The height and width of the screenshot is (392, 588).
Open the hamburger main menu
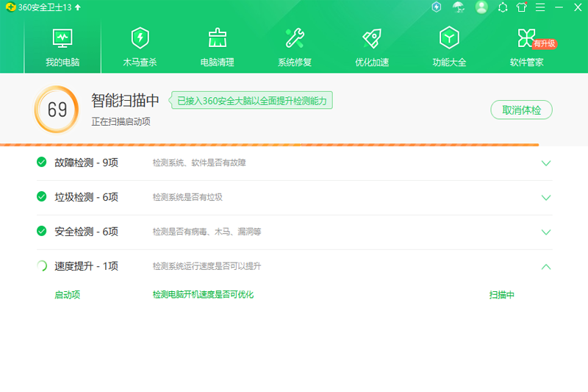click(540, 7)
